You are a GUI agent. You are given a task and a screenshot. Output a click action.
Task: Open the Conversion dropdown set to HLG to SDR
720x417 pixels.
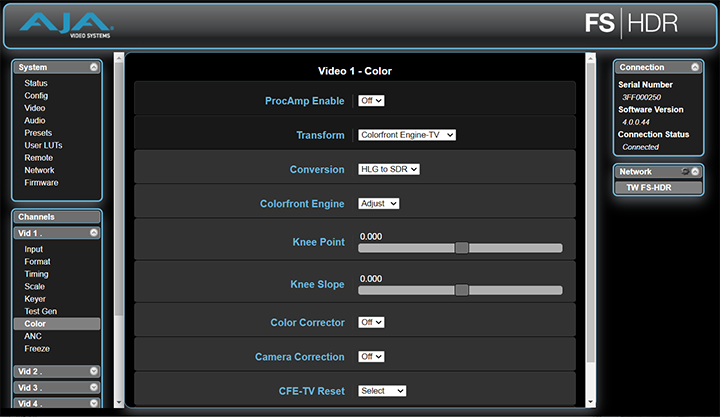point(389,169)
